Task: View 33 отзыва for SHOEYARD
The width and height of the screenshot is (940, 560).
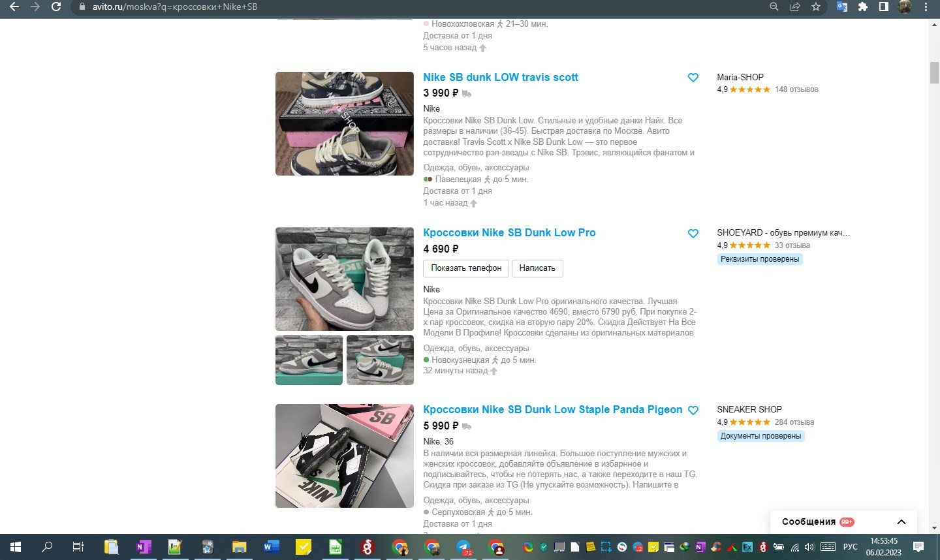Action: (792, 245)
